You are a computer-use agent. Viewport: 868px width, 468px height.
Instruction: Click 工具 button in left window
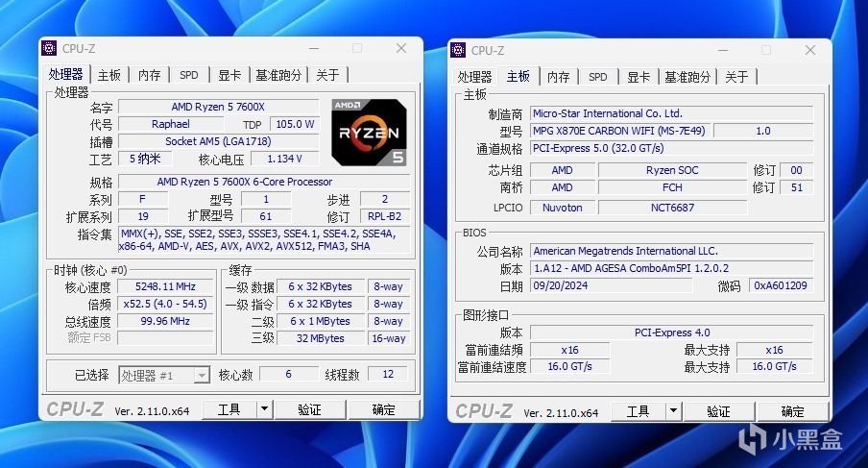(229, 409)
